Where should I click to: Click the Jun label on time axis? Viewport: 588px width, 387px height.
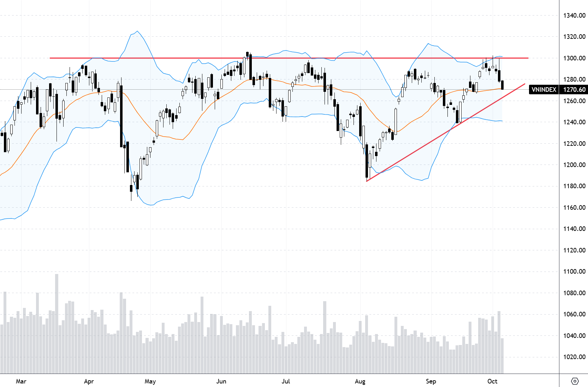pos(221,381)
